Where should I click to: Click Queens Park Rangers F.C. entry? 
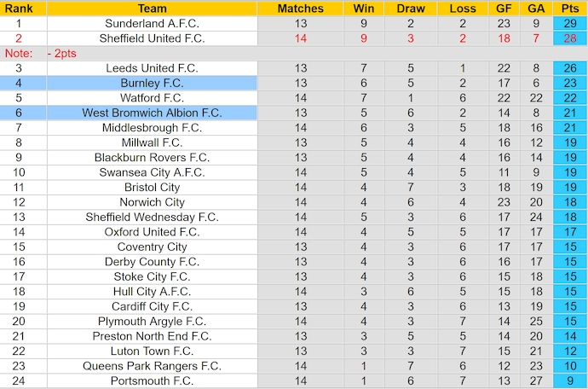click(x=152, y=366)
